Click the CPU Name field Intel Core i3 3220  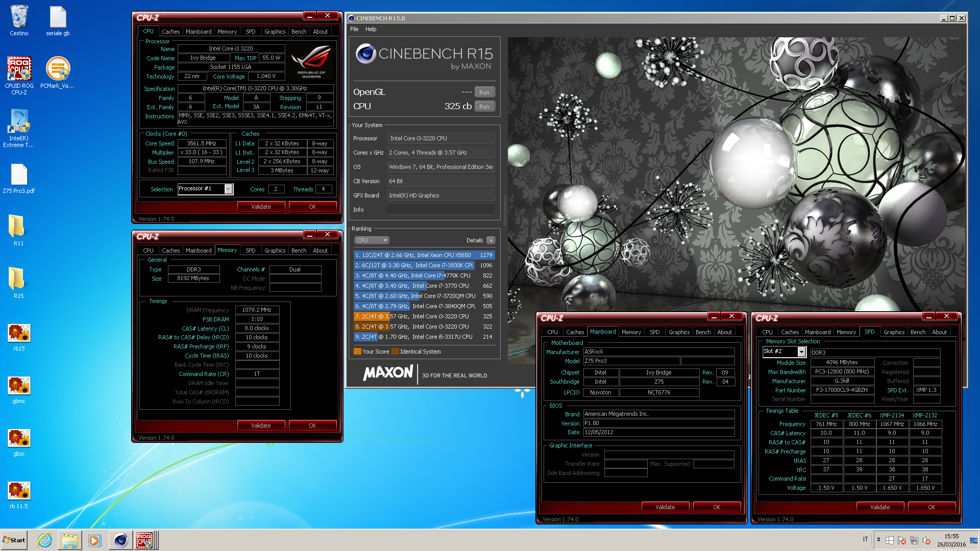point(231,49)
